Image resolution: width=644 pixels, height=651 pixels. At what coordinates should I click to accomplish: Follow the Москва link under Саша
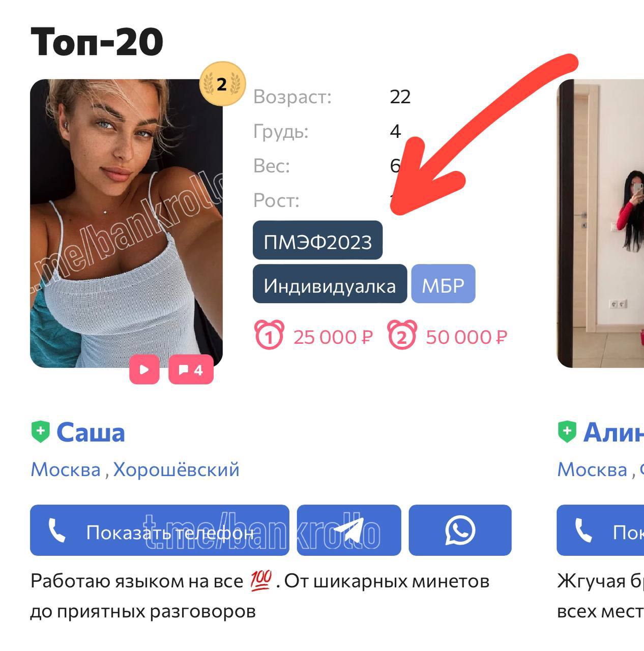point(66,469)
